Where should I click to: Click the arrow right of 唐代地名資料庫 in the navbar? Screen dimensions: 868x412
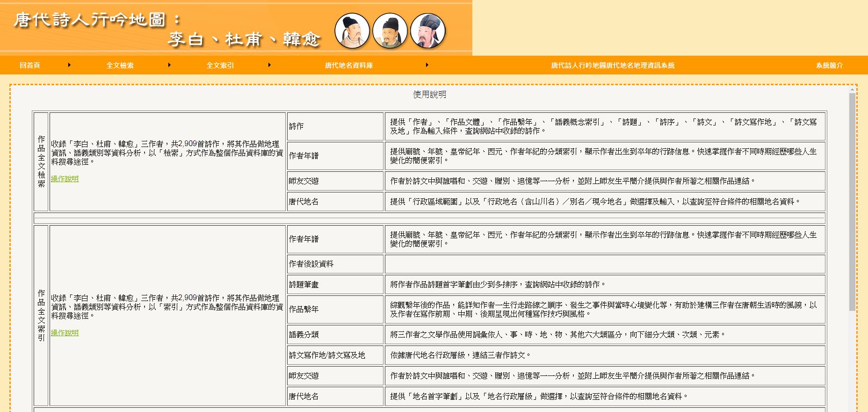pyautogui.click(x=427, y=65)
